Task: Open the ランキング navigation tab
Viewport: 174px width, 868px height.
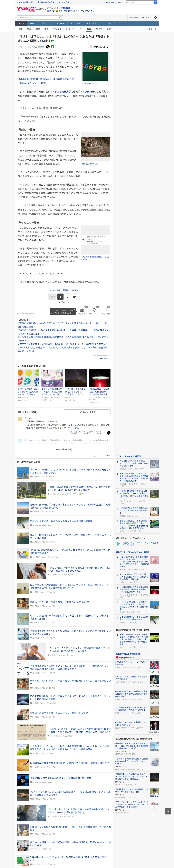Action: [x=109, y=24]
